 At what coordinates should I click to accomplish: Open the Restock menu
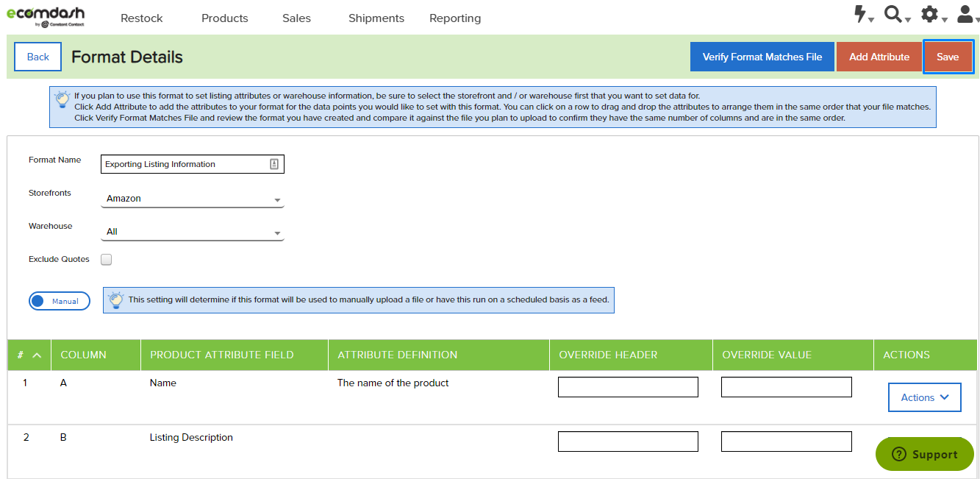pyautogui.click(x=142, y=18)
